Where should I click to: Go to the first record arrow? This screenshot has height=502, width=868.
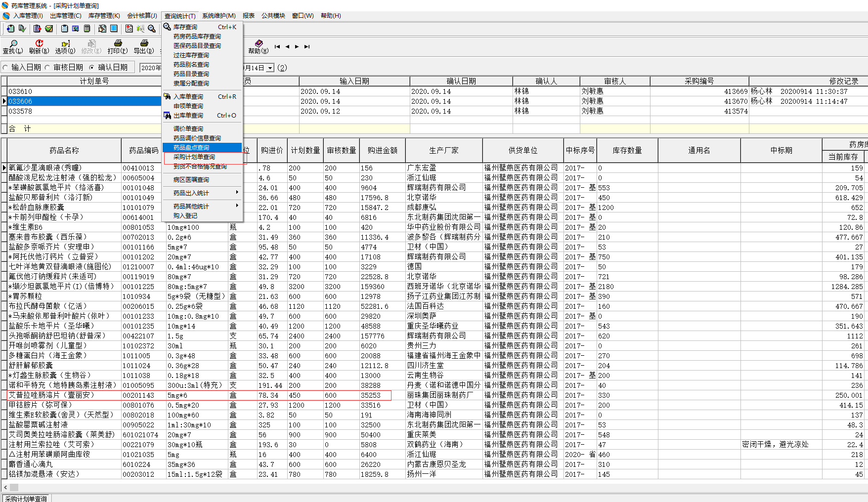pyautogui.click(x=277, y=47)
